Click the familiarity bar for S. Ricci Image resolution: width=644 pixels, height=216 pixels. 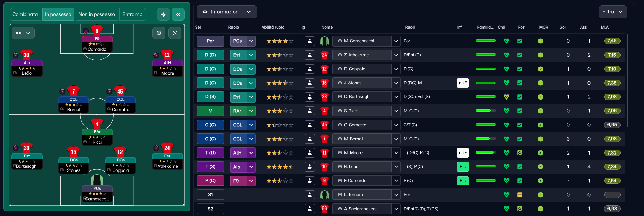[486, 111]
